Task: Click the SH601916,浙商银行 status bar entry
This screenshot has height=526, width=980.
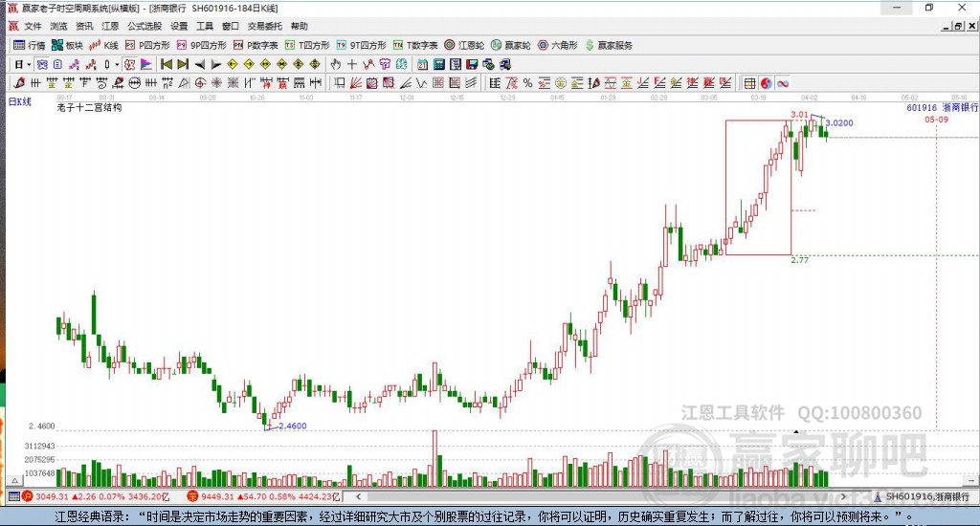Action: click(x=922, y=496)
